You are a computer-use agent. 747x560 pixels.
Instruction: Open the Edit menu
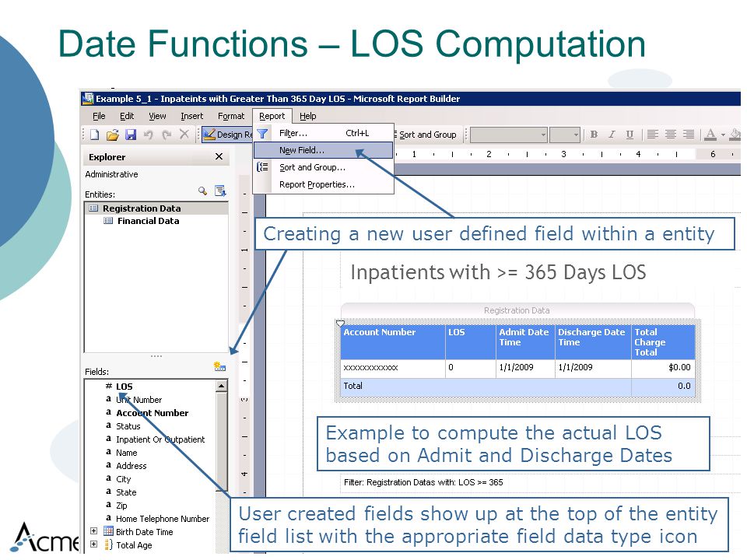(127, 116)
